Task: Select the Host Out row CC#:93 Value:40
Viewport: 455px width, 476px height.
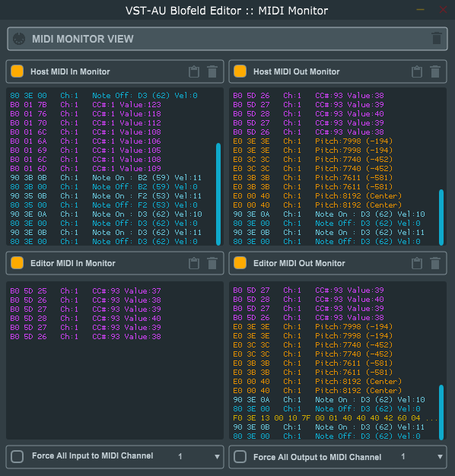Action: click(x=309, y=114)
